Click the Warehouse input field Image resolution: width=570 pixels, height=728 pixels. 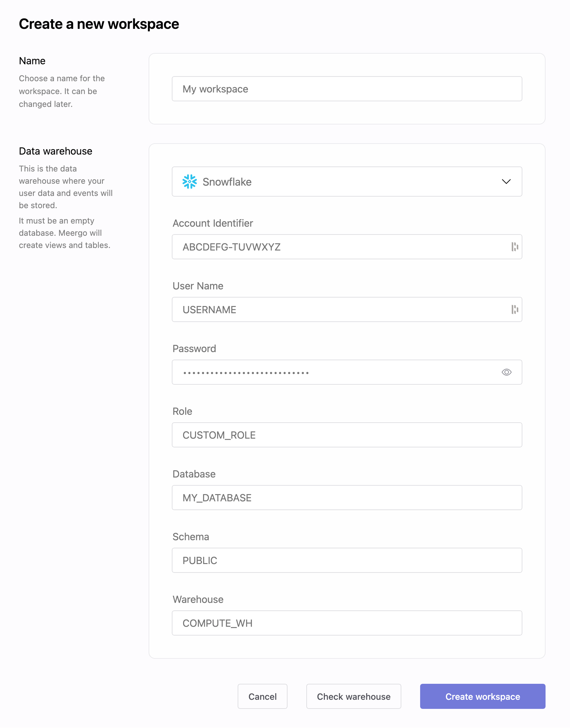pyautogui.click(x=346, y=623)
